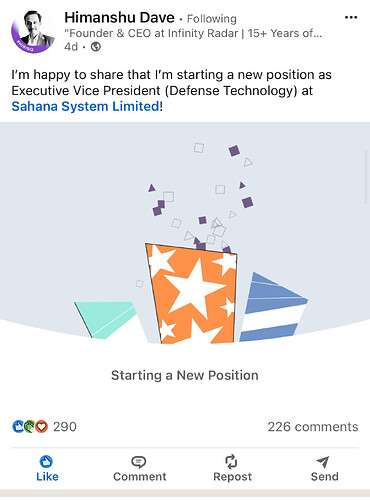Click the globe public visibility icon
This screenshot has height=500, width=370.
click(96, 47)
